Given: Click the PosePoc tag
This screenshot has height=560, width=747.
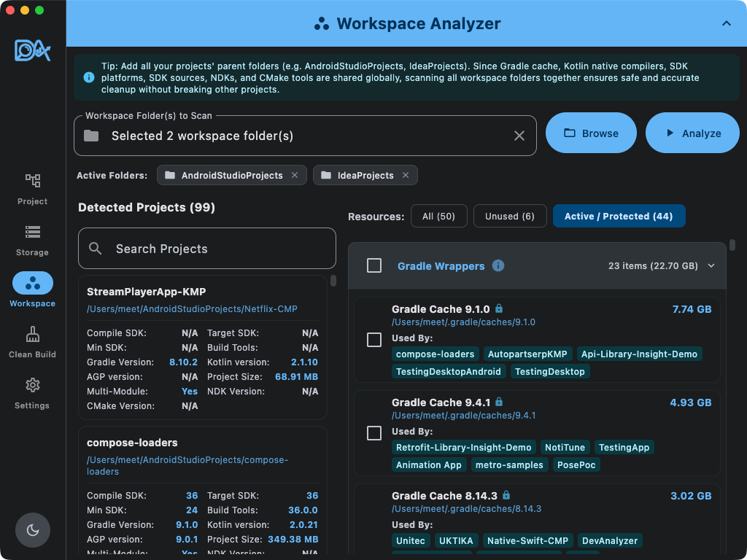Looking at the screenshot, I should point(576,464).
